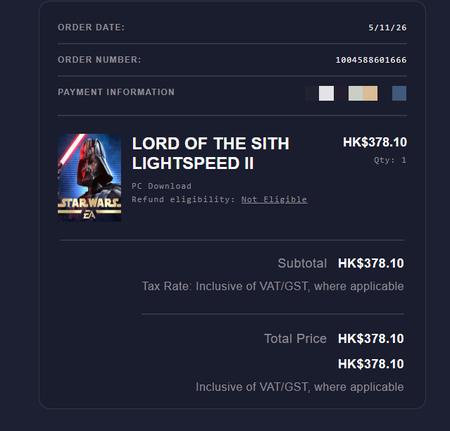The height and width of the screenshot is (431, 450).
Task: Click the Order Number label
Action: [99, 60]
